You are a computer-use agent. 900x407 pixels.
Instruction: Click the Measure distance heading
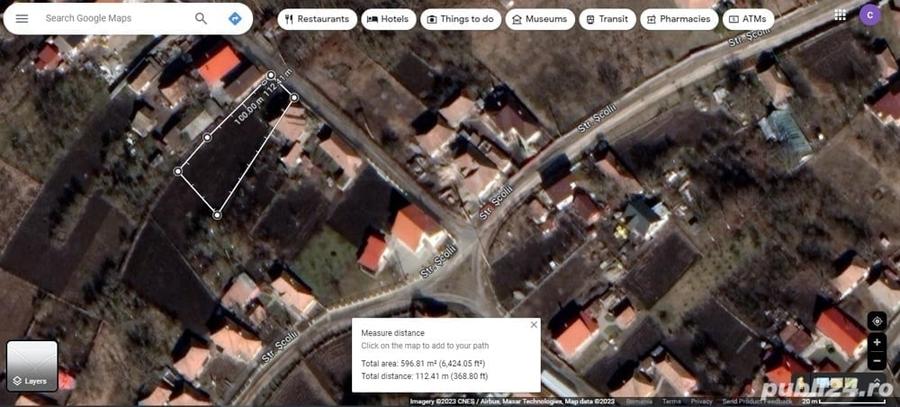coord(393,333)
